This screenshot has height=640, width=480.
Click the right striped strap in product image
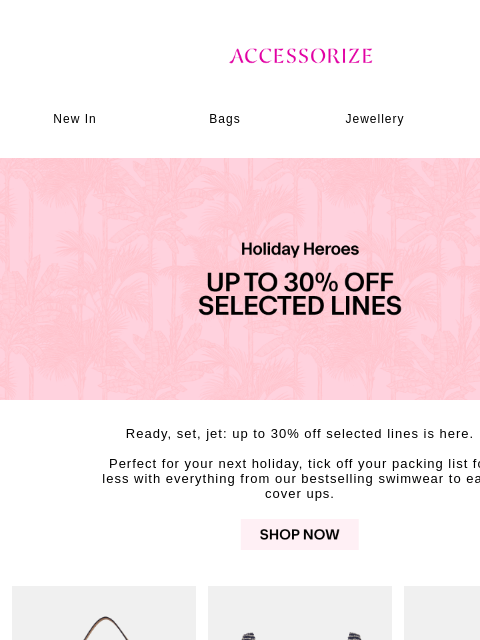354,636
